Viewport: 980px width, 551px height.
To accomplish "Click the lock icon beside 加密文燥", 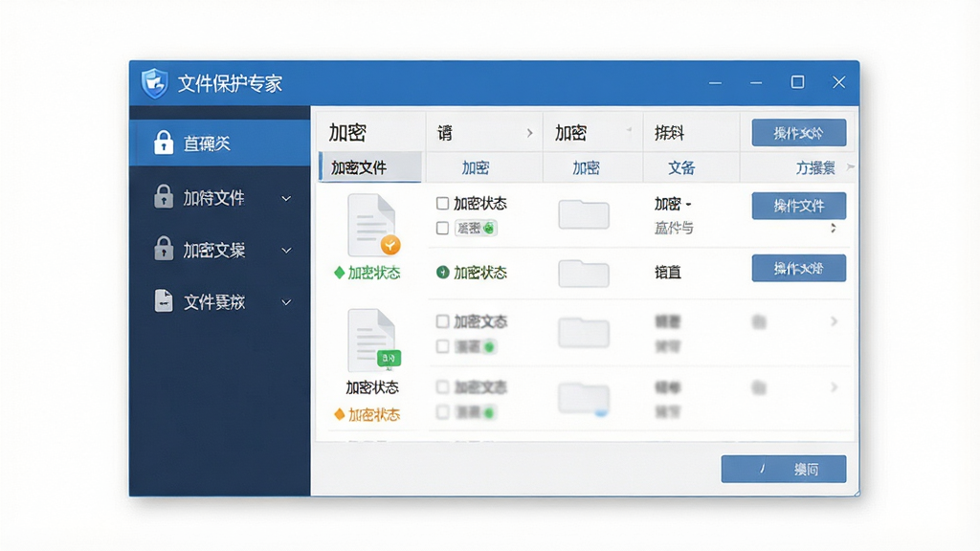I will tap(163, 249).
